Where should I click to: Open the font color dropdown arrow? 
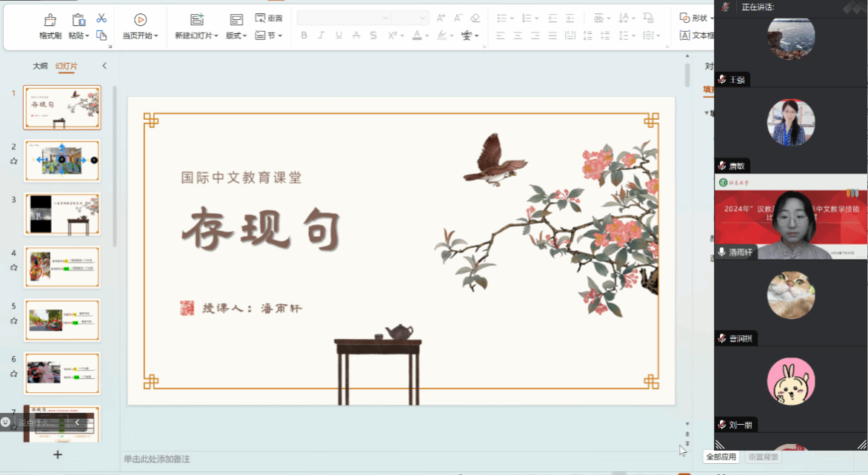pos(427,35)
